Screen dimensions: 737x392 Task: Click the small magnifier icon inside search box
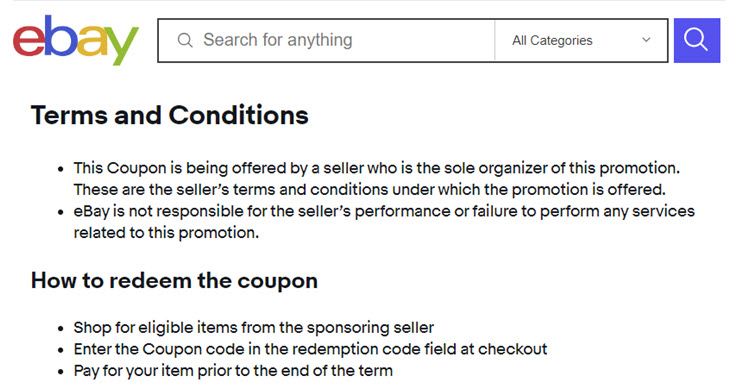click(185, 40)
